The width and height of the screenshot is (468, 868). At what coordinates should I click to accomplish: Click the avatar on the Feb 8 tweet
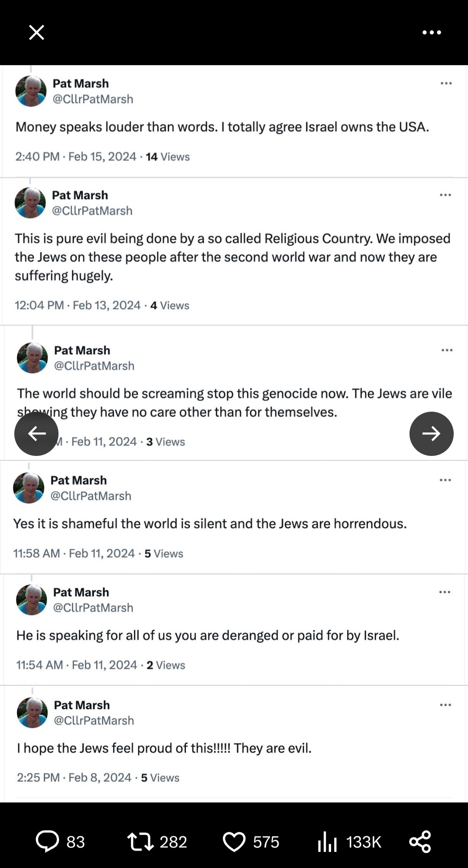pos(32,713)
